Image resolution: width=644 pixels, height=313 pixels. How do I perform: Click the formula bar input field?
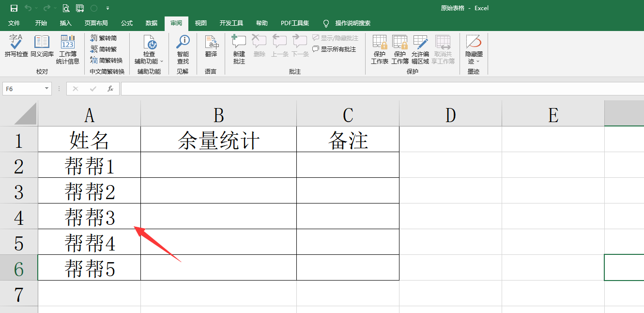pyautogui.click(x=378, y=89)
